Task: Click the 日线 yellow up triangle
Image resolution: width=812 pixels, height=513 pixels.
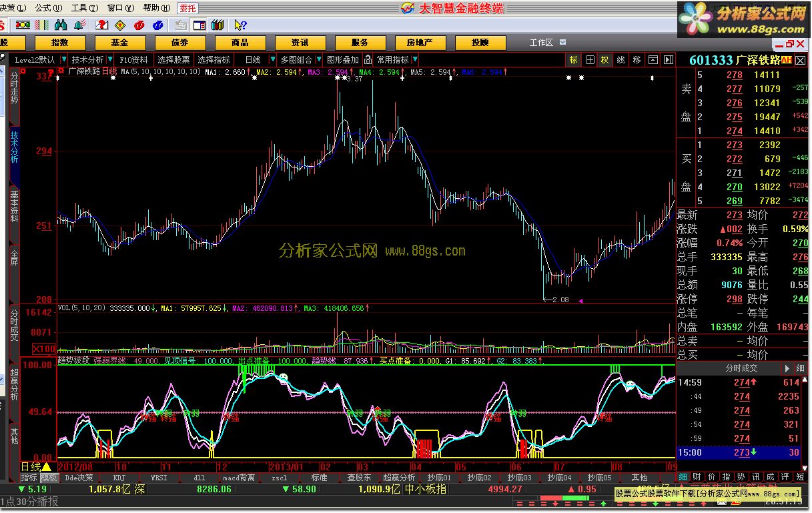Action: [46, 466]
